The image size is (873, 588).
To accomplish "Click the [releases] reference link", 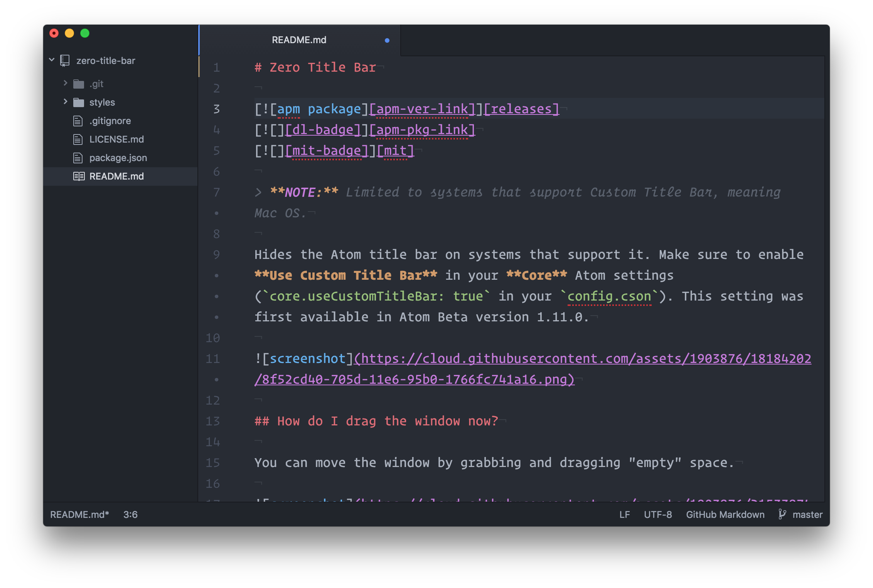I will [x=521, y=109].
